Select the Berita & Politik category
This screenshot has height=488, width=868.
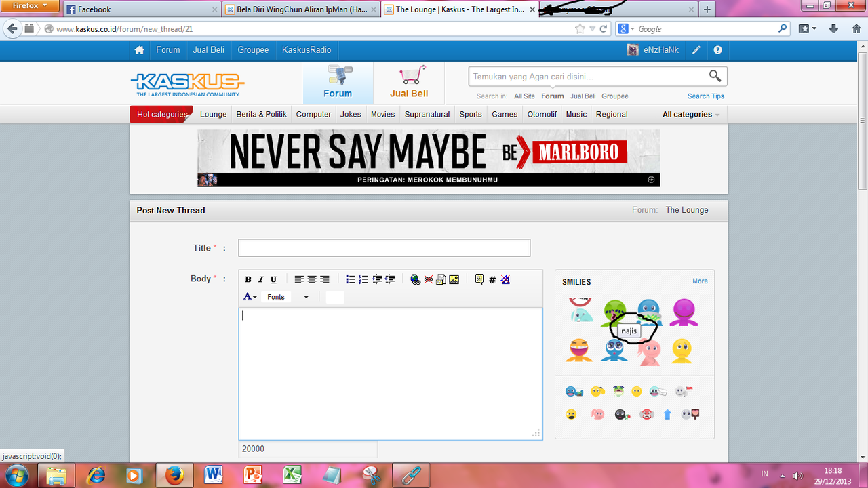point(262,115)
